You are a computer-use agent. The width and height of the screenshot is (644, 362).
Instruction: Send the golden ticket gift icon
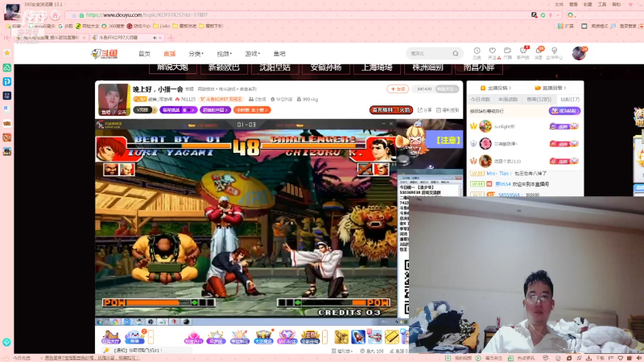click(392, 337)
